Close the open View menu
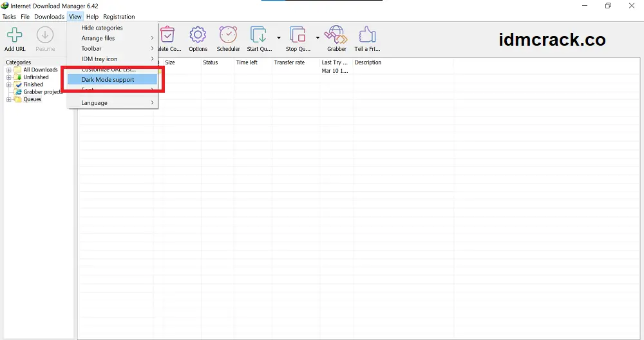This screenshot has width=644, height=340. tap(75, 17)
